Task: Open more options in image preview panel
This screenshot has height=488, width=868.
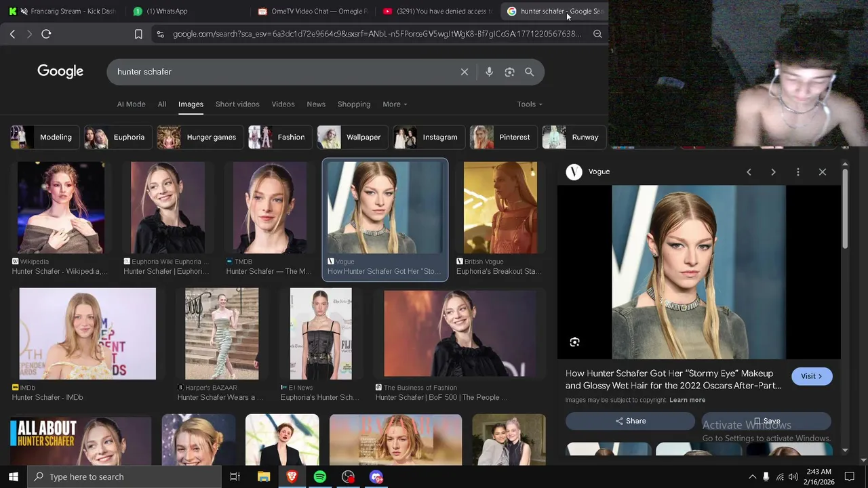Action: 798,172
